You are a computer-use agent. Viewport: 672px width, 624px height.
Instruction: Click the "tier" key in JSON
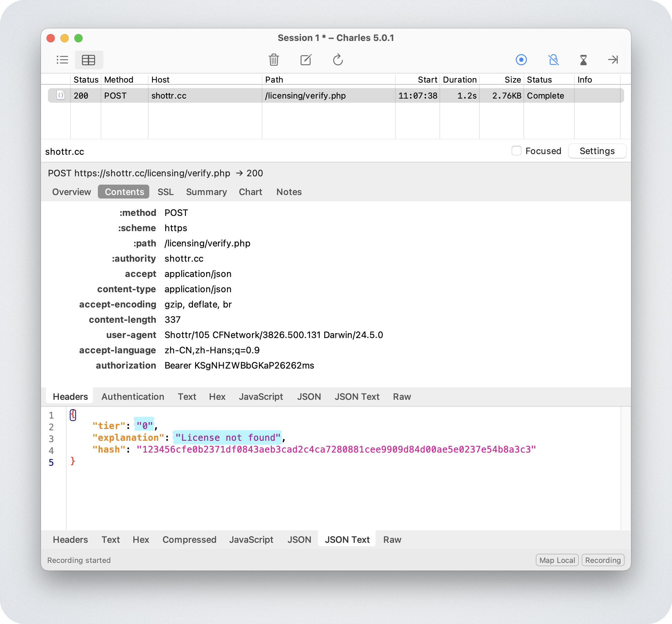[x=109, y=425]
